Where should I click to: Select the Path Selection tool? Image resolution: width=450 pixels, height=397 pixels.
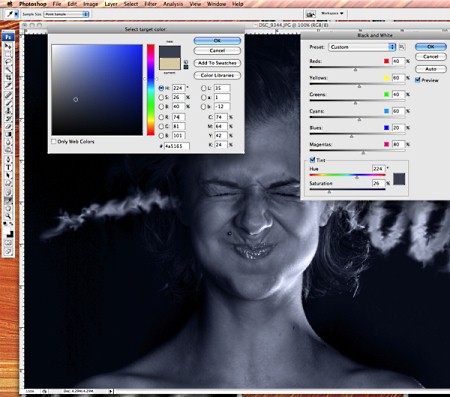pos(8,175)
